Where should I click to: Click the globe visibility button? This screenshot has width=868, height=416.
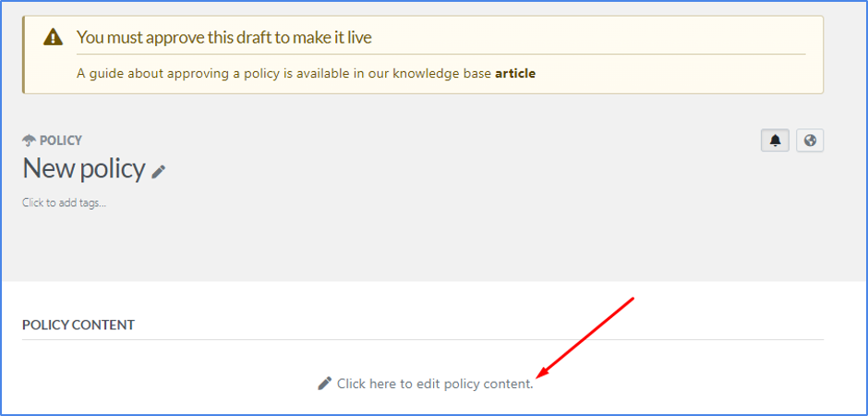coord(810,141)
